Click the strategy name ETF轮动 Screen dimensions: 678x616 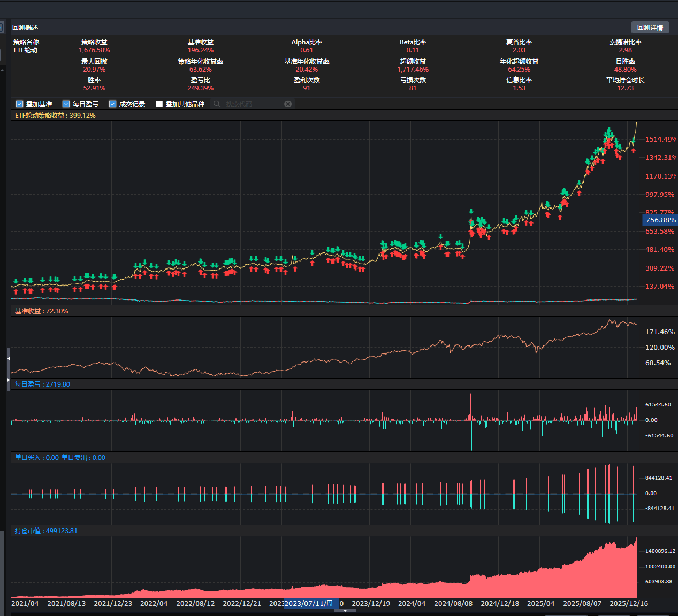tap(25, 50)
